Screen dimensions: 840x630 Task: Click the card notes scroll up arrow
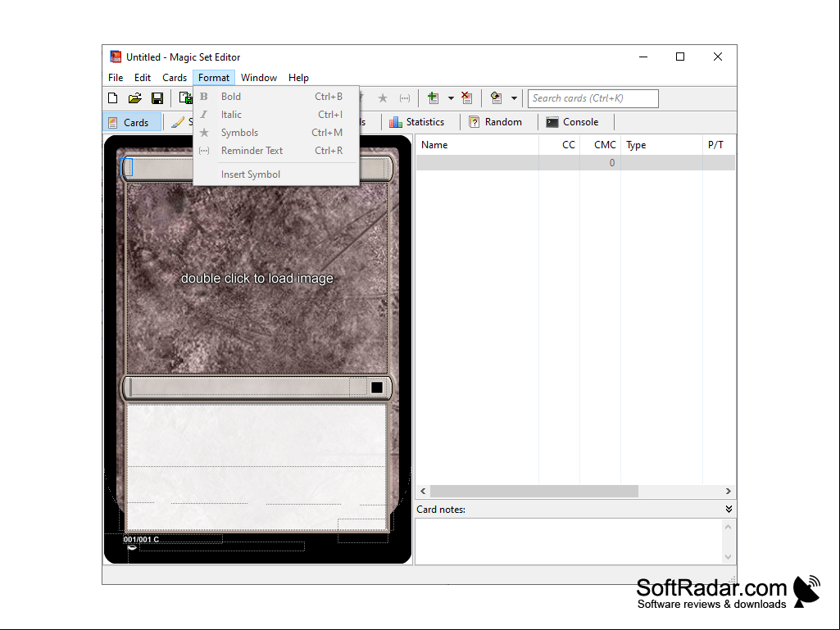click(x=728, y=527)
